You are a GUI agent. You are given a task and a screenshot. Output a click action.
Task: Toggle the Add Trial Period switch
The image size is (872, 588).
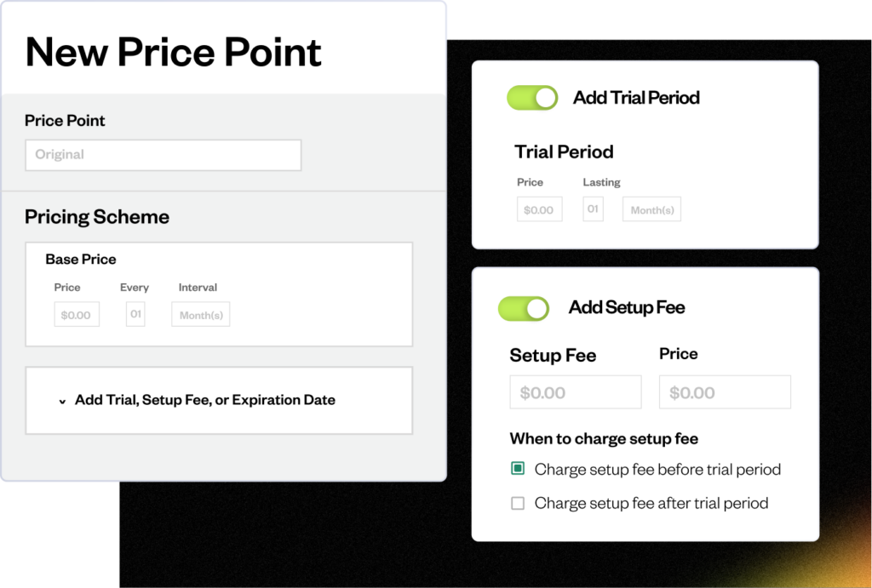pos(532,98)
